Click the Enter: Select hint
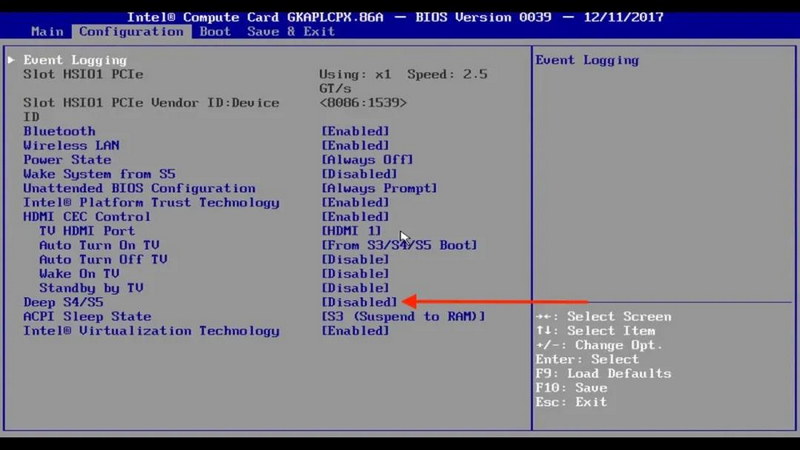The width and height of the screenshot is (800, 450). (x=587, y=360)
